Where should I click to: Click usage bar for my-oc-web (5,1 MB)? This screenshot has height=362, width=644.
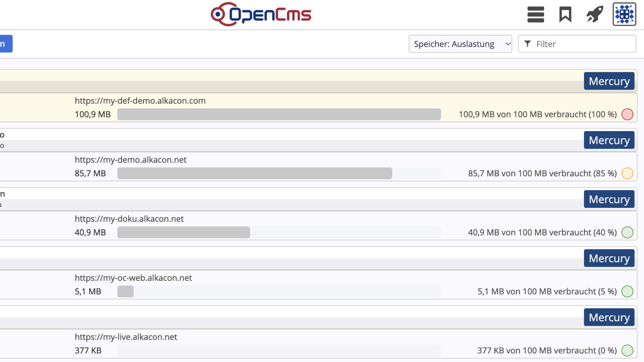(x=279, y=291)
